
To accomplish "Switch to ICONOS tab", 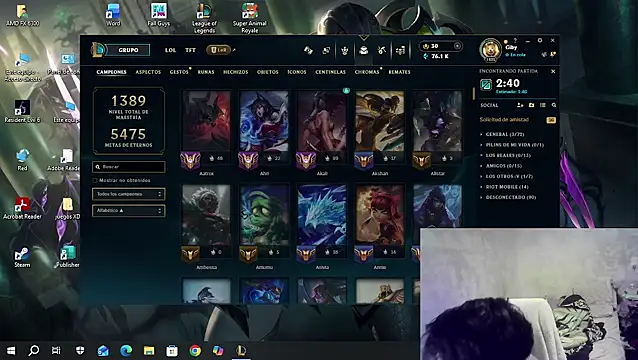I will [297, 72].
